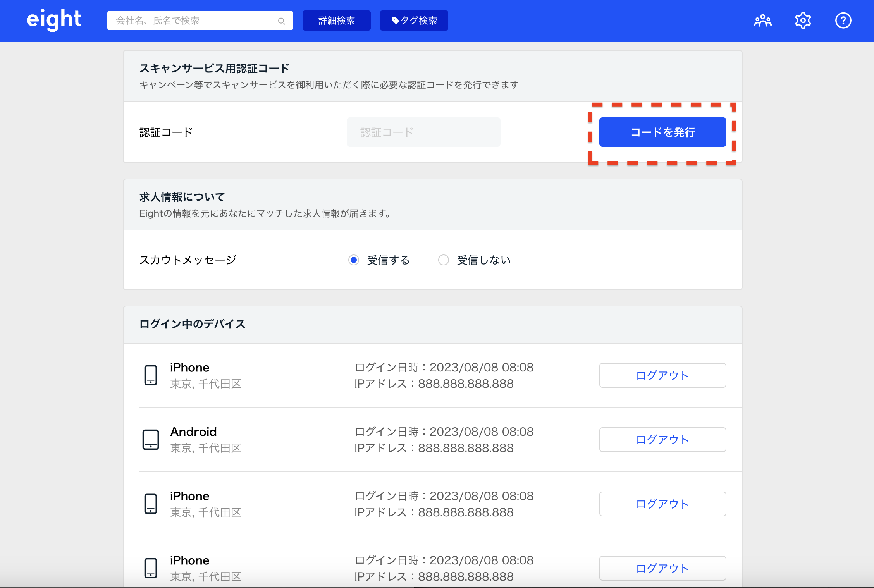Select 受信する for scout messages
The width and height of the screenshot is (874, 588).
point(354,260)
